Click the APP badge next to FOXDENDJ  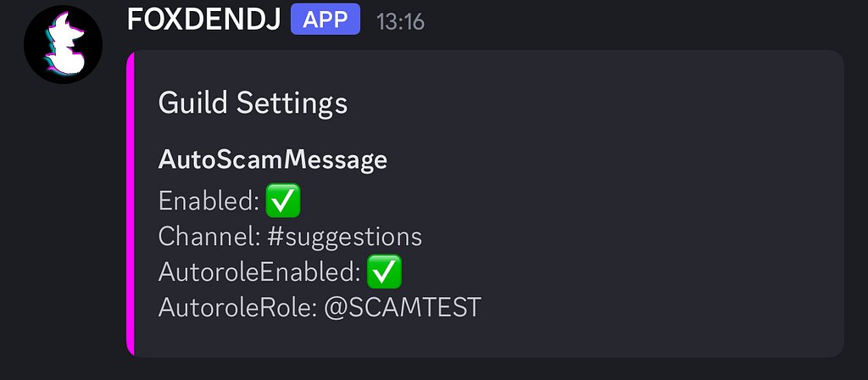coord(325,20)
